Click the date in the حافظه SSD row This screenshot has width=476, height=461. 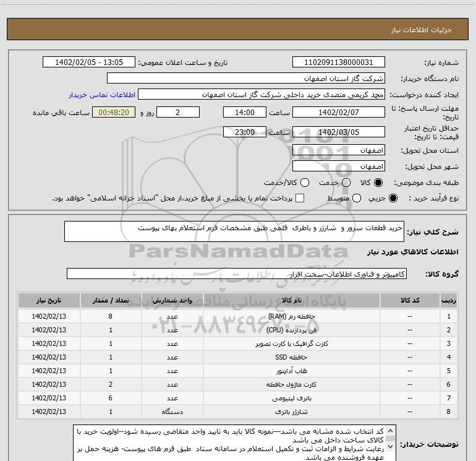pyautogui.click(x=49, y=358)
